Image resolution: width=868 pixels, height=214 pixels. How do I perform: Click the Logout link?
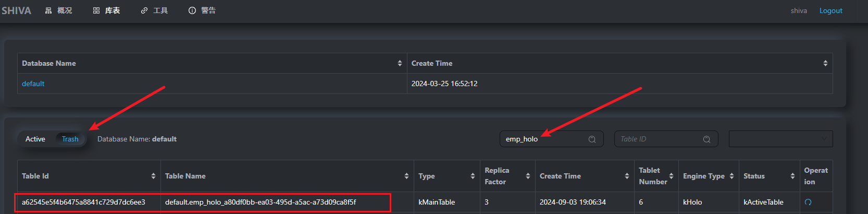(830, 10)
